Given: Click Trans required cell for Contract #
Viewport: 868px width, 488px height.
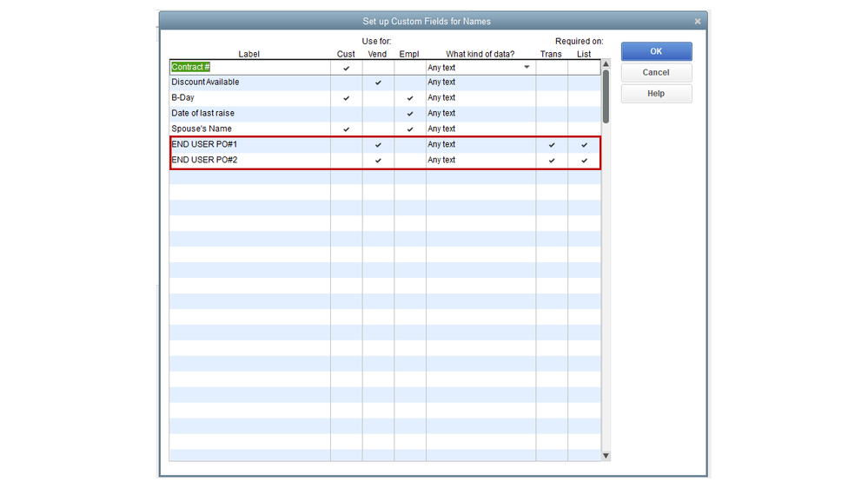Looking at the screenshot, I should (x=552, y=68).
